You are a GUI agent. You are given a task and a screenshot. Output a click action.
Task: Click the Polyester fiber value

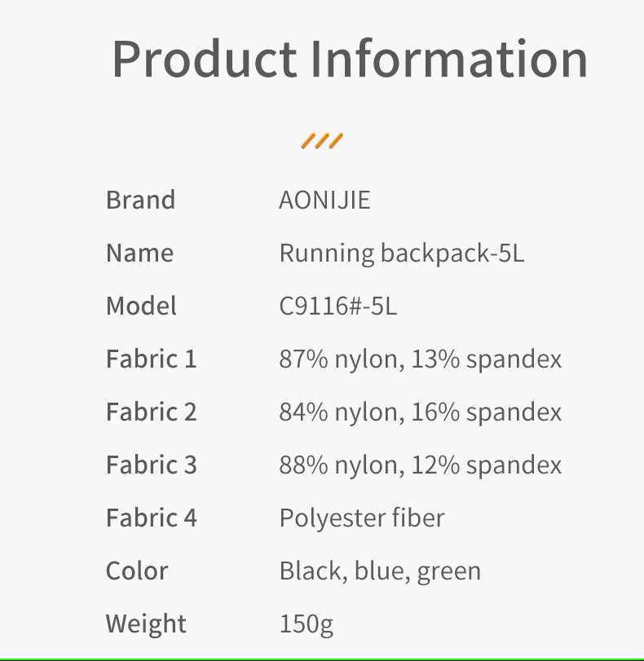pos(361,518)
